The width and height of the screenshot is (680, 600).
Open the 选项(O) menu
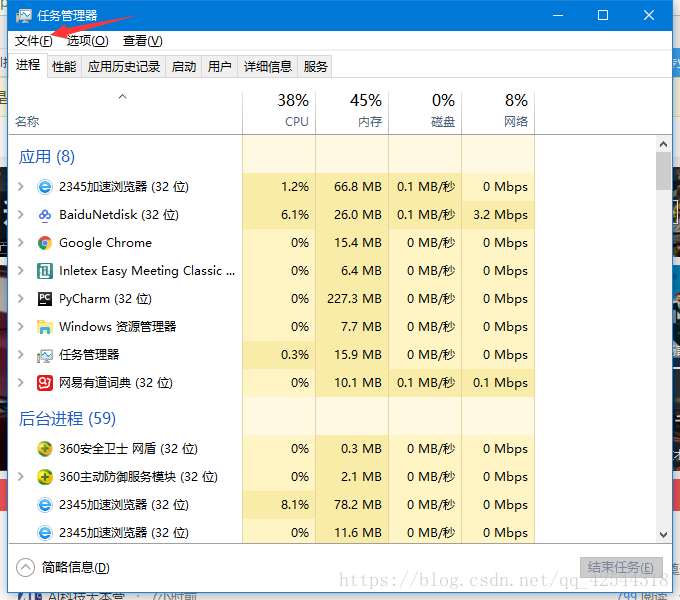(88, 41)
